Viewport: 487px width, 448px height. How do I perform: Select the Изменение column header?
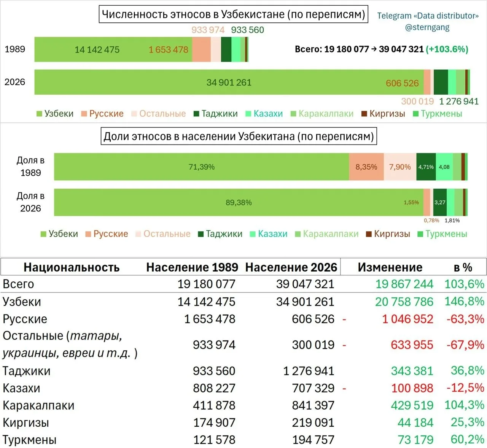coord(390,267)
